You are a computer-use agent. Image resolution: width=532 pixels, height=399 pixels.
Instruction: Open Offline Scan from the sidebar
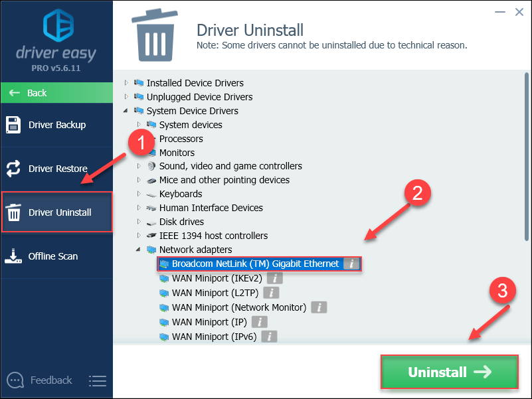click(56, 256)
